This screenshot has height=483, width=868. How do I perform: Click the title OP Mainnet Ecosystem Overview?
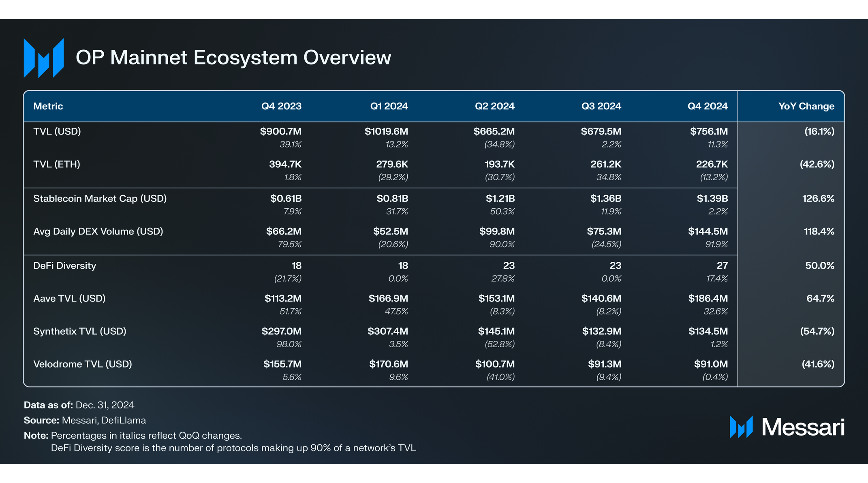[233, 58]
